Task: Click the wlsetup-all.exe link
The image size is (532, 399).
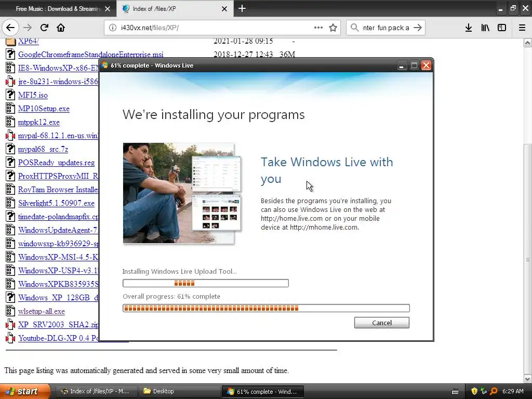Action: click(x=42, y=311)
